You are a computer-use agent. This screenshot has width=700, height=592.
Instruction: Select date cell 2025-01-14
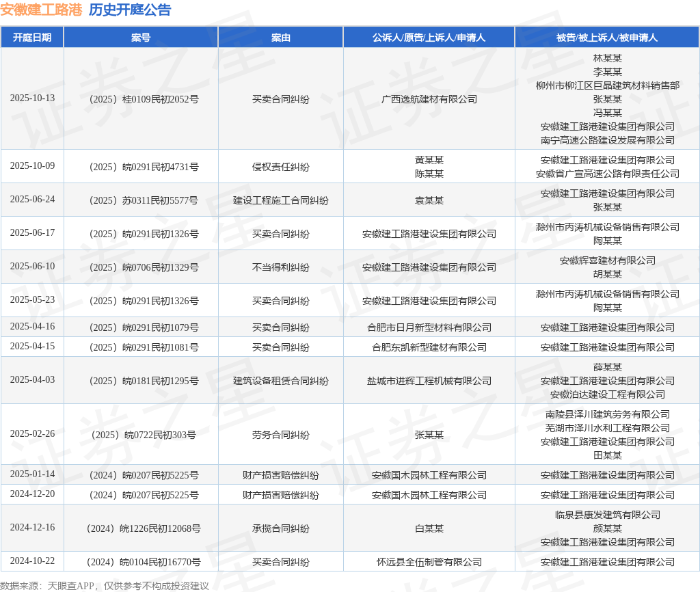tap(33, 474)
